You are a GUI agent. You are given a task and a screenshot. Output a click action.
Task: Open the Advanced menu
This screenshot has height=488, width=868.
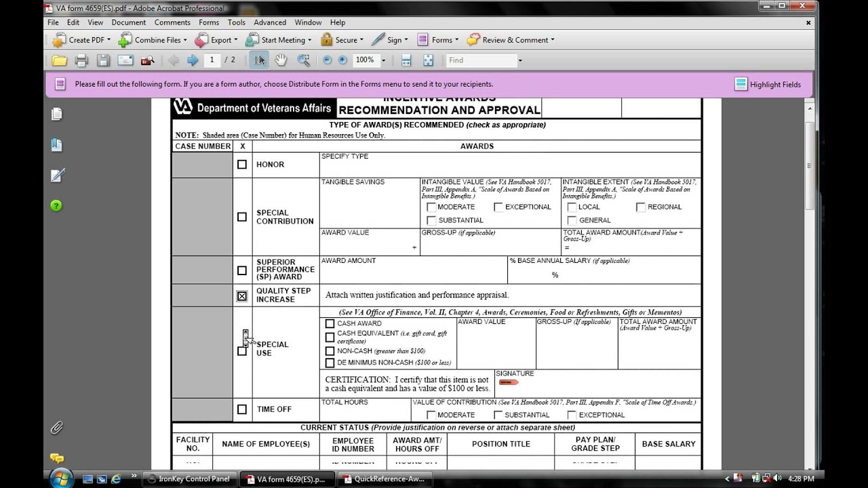(270, 22)
